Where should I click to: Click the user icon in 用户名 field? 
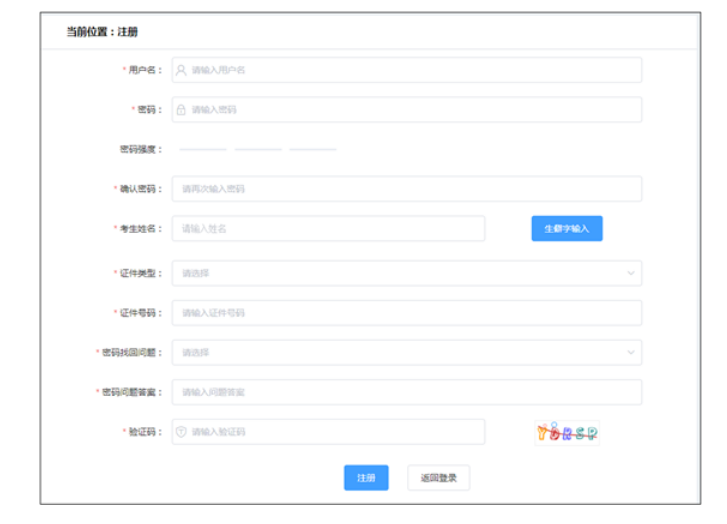pos(181,70)
